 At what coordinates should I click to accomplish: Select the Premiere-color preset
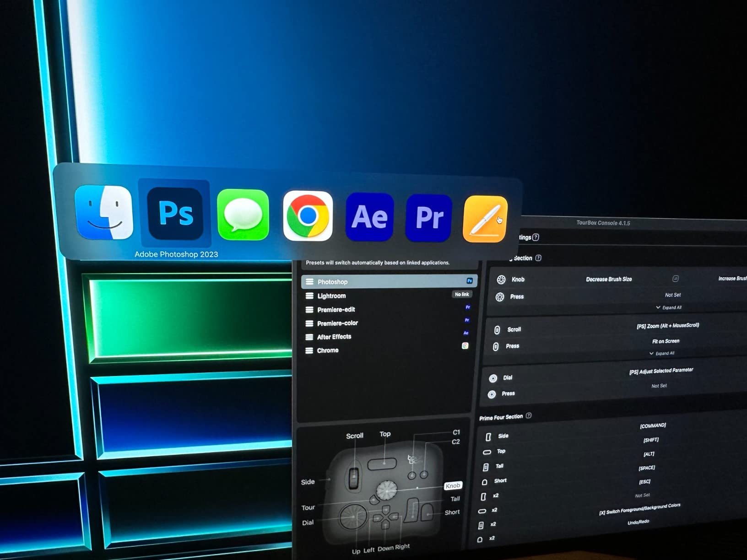tap(339, 323)
